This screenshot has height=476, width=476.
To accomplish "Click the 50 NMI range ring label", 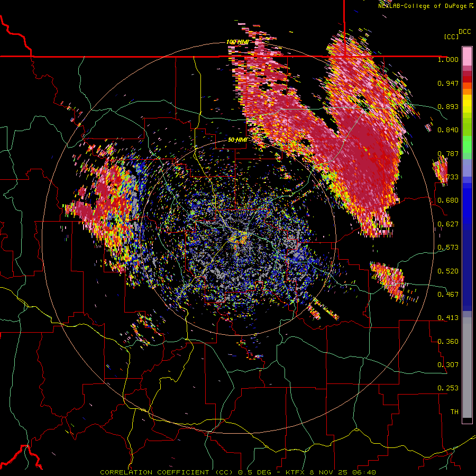I will pos(237,140).
